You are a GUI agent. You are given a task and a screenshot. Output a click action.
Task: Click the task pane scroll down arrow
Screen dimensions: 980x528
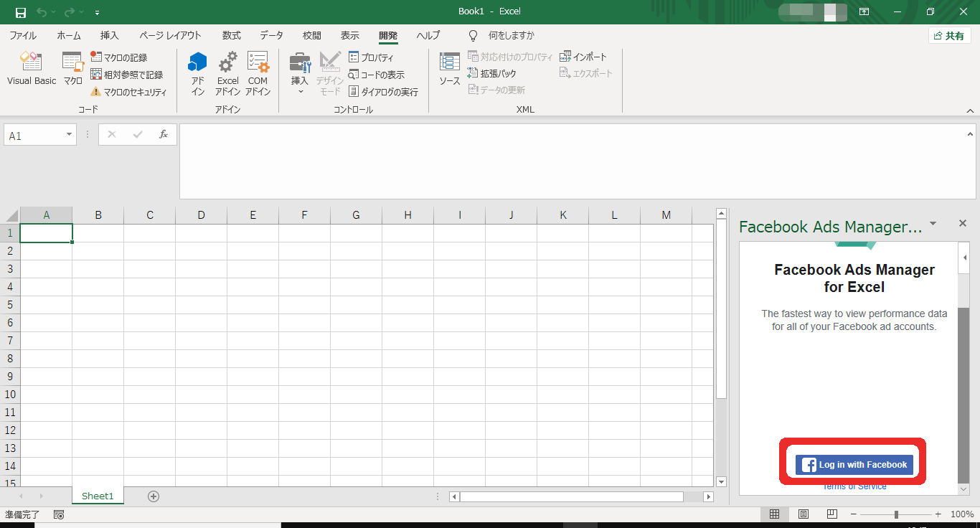coord(963,489)
